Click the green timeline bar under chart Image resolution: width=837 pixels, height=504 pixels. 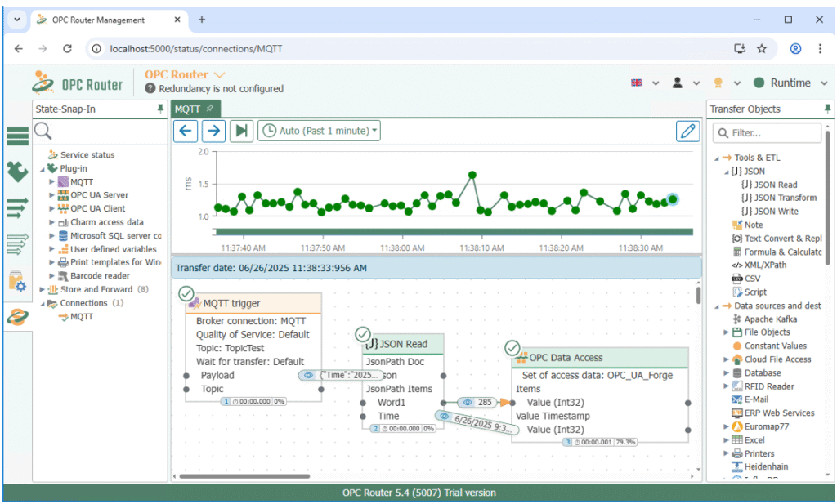tap(454, 232)
